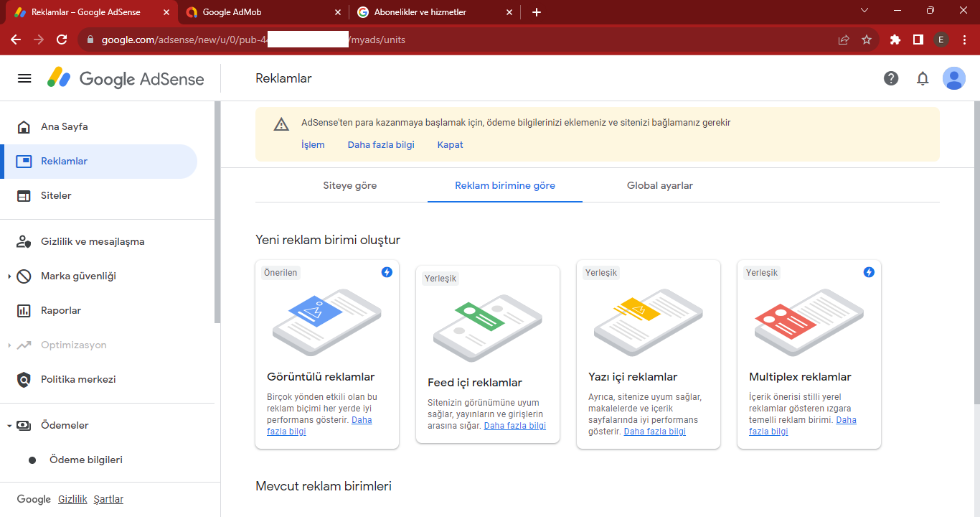Expand the Marka güvenliği section
Viewport: 980px width, 517px height.
(9, 276)
